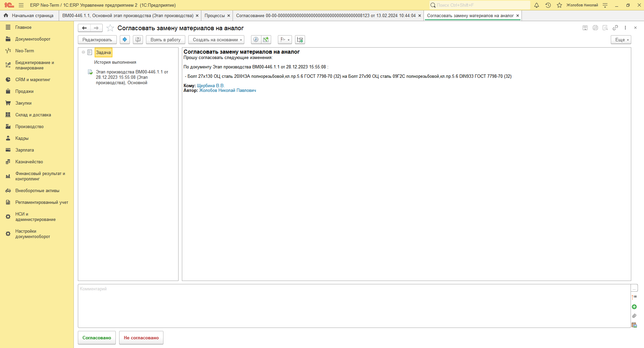Click the green process chart icon
Viewport: 644px width, 348px height.
pos(266,40)
